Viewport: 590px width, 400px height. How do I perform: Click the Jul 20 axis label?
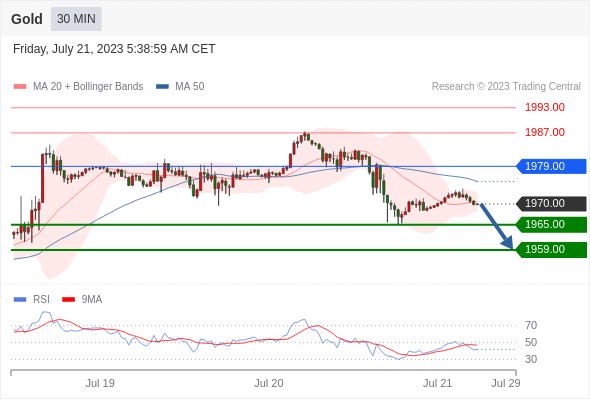click(269, 383)
